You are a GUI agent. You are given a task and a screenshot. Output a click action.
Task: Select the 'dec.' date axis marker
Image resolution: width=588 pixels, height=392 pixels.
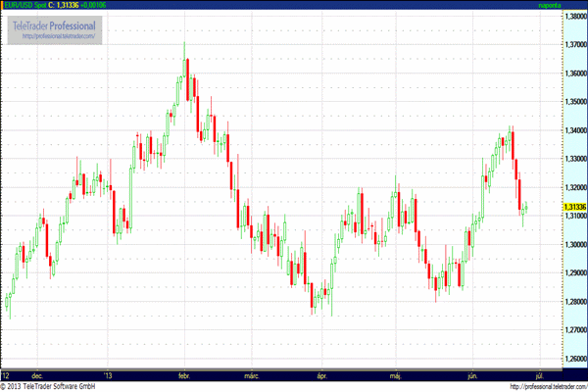coord(37,375)
